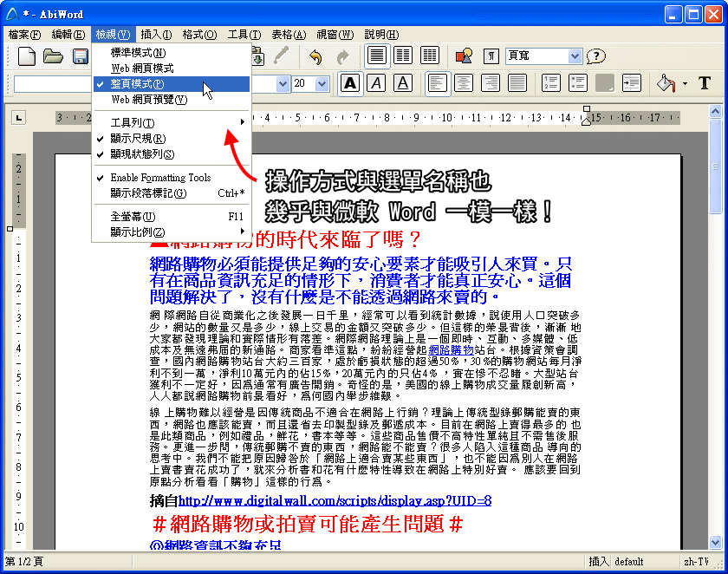This screenshot has width=728, height=574.
Task: Toggle the paragraph marks pilcrow button
Action: (x=491, y=56)
